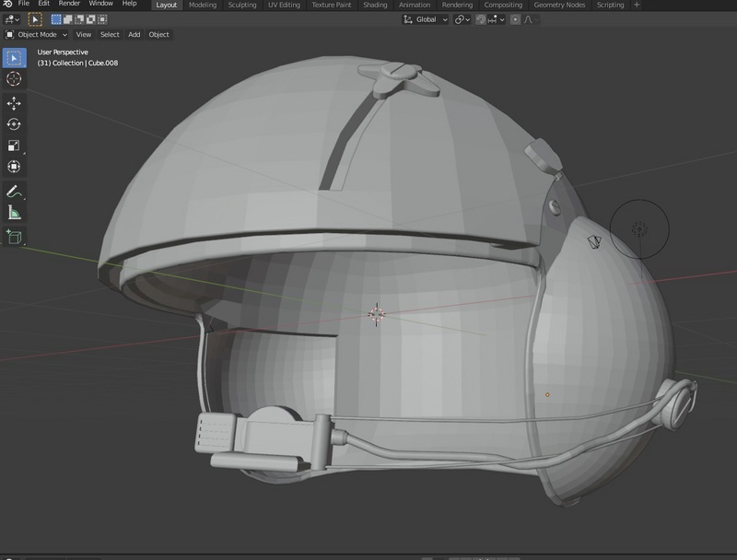Select the Cursor tool in the toolbar

pos(14,80)
